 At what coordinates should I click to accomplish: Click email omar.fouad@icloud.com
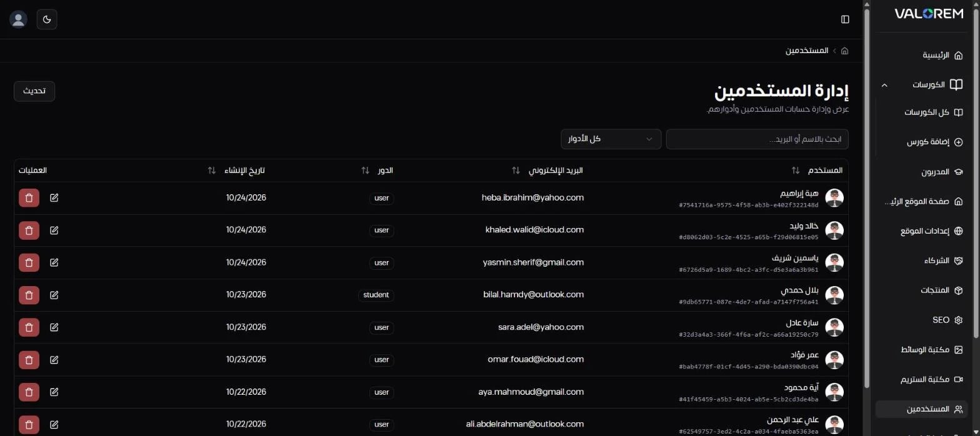[536, 360]
